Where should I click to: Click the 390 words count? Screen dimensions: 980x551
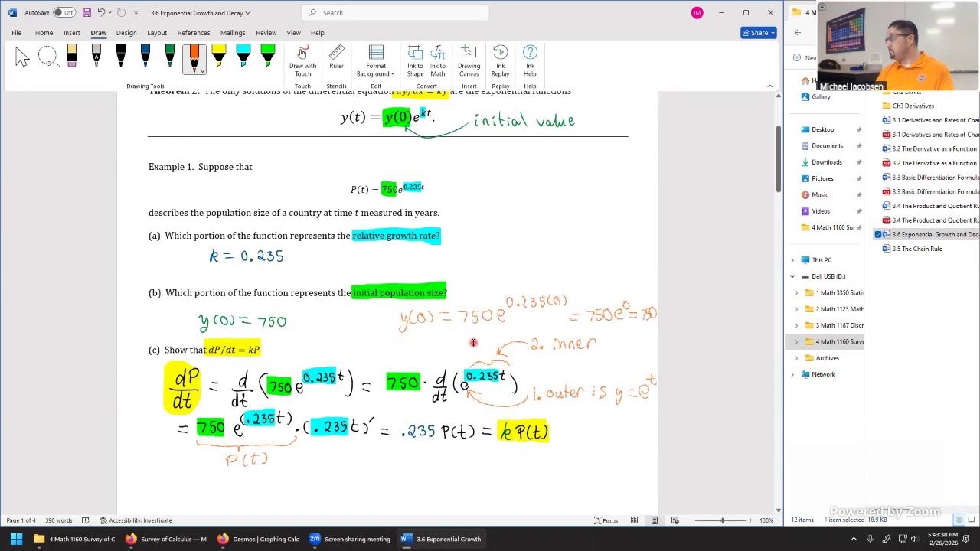click(59, 520)
